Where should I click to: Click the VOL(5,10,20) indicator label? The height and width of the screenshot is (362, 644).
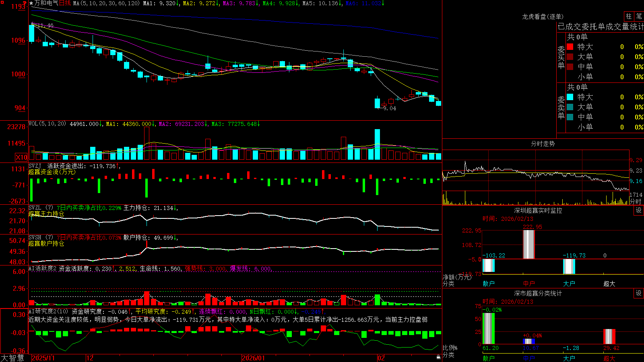[47, 124]
